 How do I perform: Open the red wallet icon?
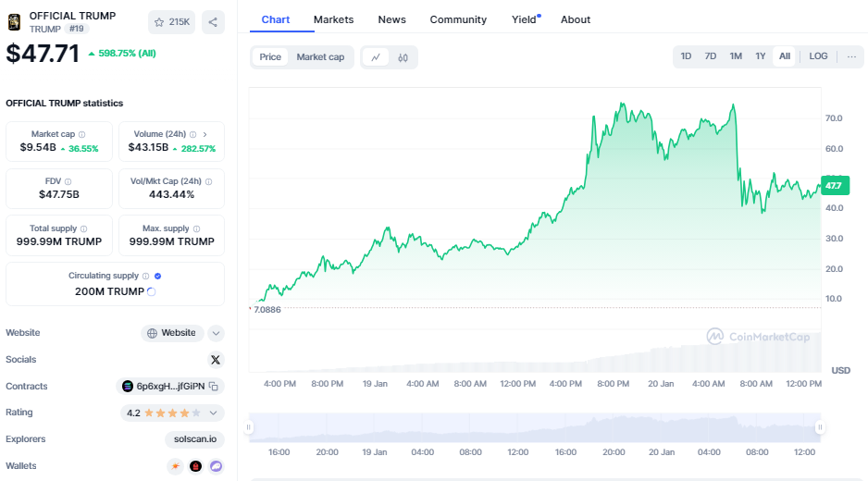click(x=195, y=466)
